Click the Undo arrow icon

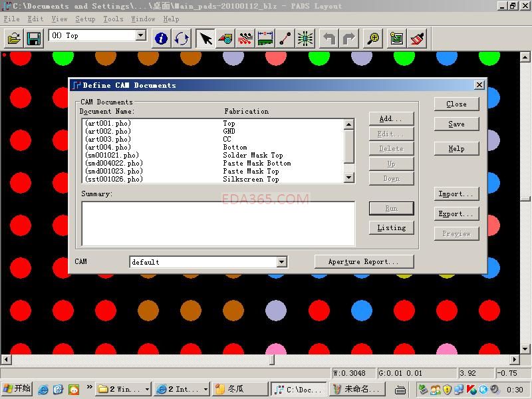329,39
